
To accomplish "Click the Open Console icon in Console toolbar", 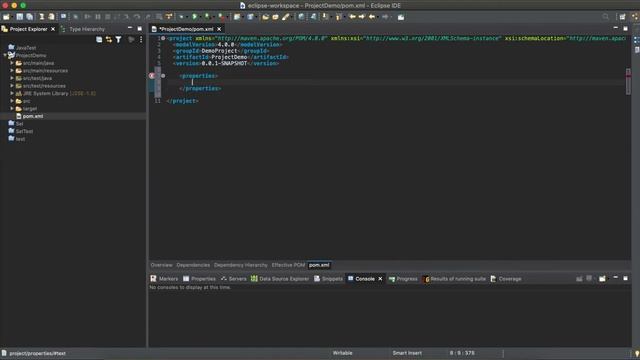I will coord(602,279).
